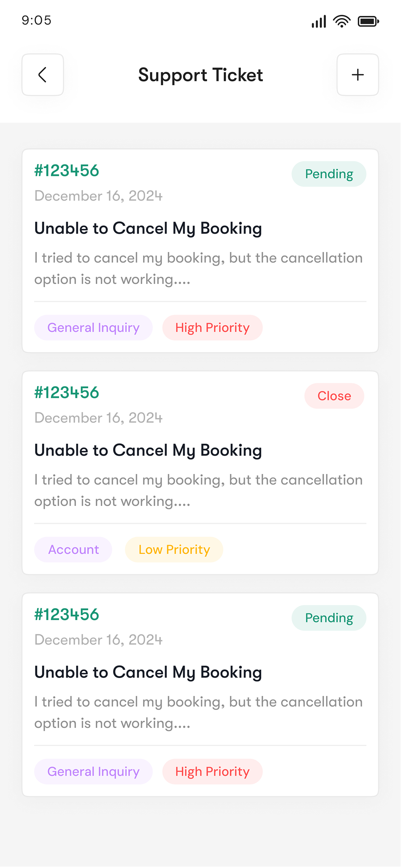Select High Priority tag on third ticket

pyautogui.click(x=212, y=772)
